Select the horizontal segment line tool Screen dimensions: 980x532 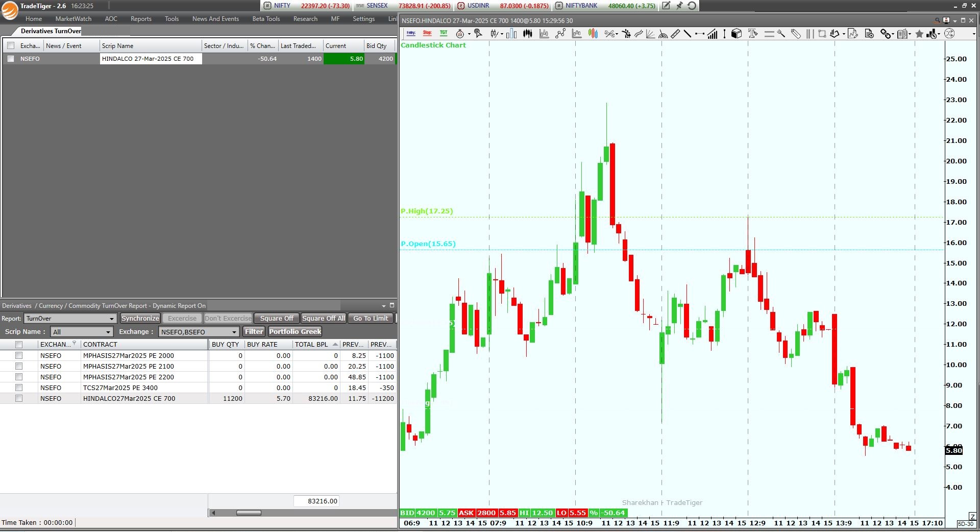[x=700, y=34]
